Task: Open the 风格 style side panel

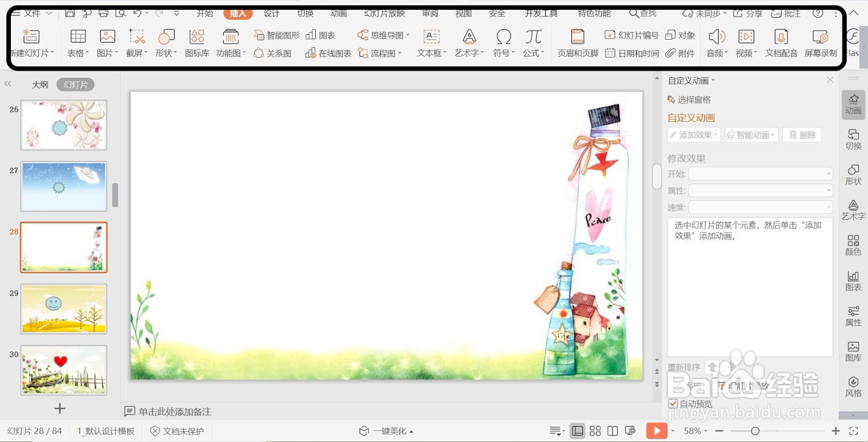Action: (853, 387)
